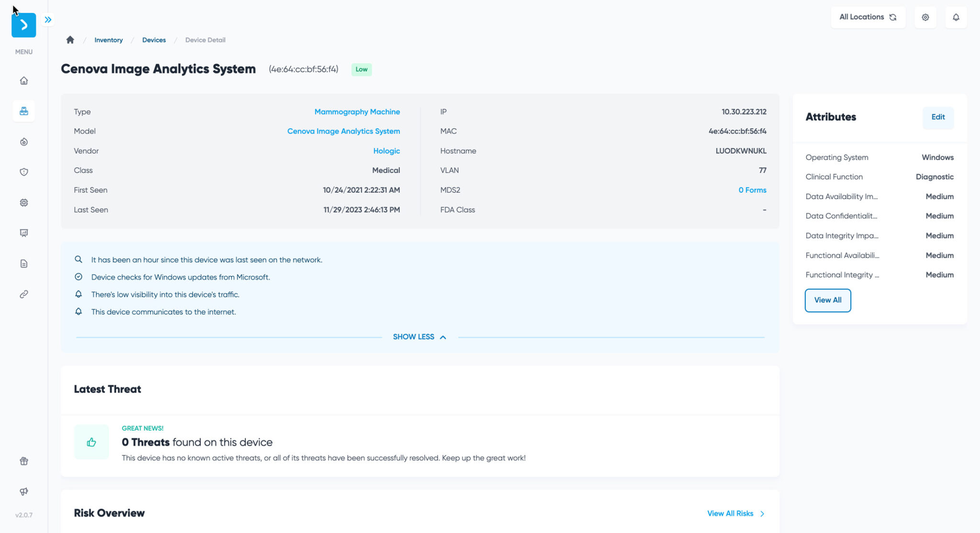Click the chevron next to View All Risks
Image resolution: width=980 pixels, height=533 pixels.
[762, 514]
